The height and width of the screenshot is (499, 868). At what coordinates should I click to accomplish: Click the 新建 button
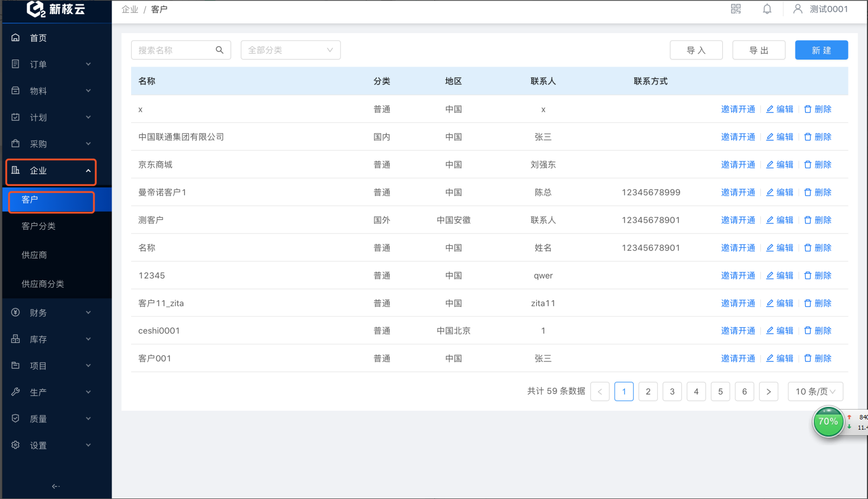click(x=821, y=50)
